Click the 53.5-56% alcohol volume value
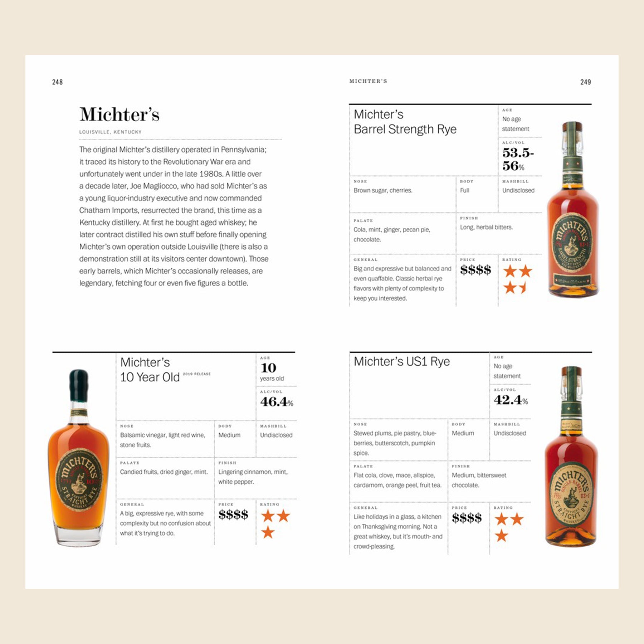This screenshot has width=644, height=644. (x=518, y=159)
